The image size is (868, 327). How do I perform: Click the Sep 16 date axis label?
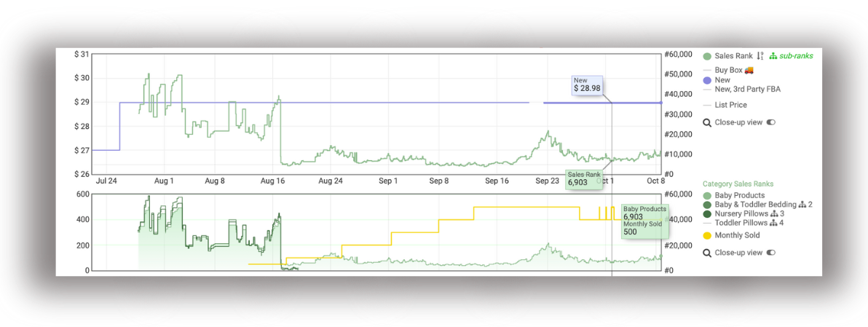[497, 181]
